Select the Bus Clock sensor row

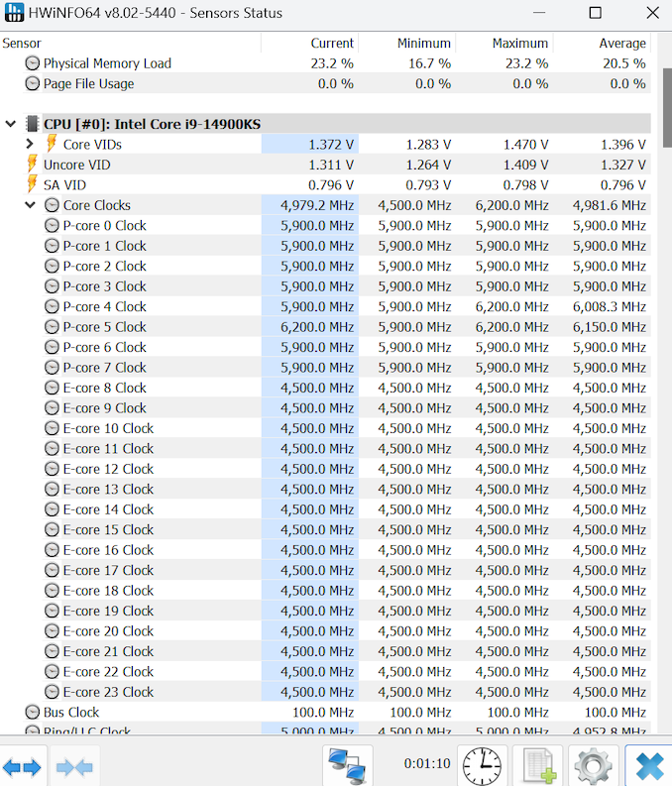click(326, 712)
